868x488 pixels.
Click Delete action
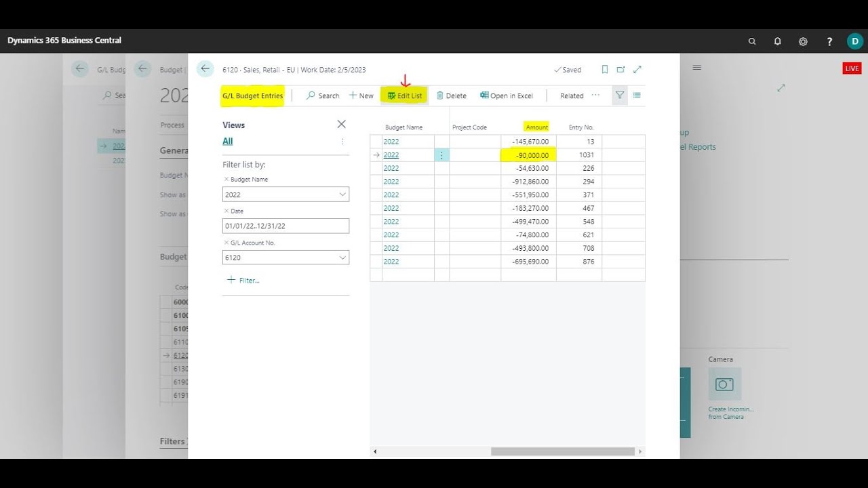click(452, 96)
